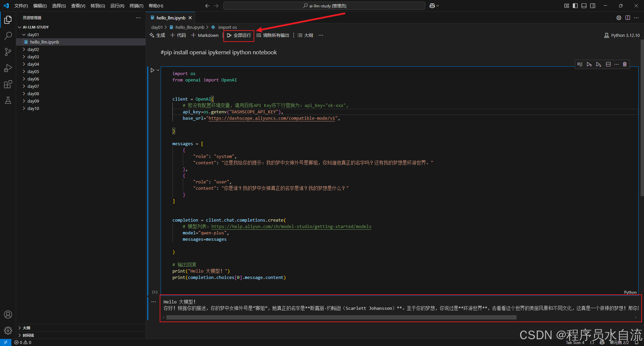This screenshot has height=346, width=644.
Task: Customize layout from title bar icon
Action: 567,6
